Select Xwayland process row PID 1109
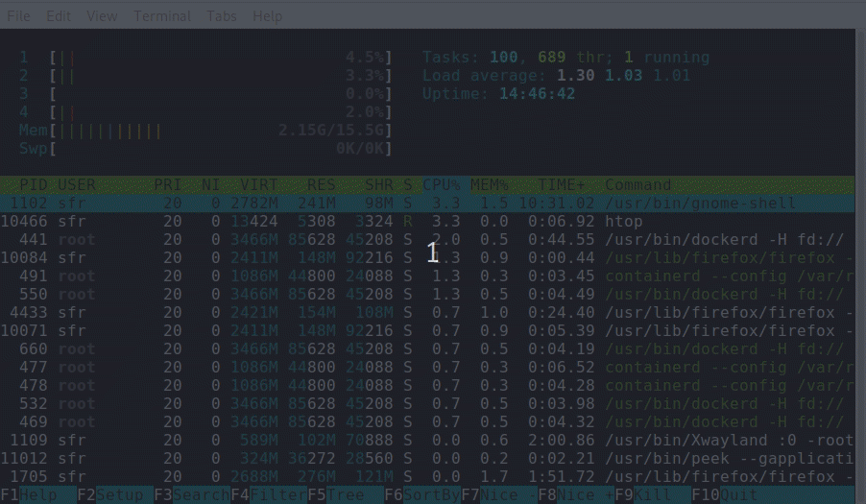This screenshot has height=504, width=866. tap(427, 440)
